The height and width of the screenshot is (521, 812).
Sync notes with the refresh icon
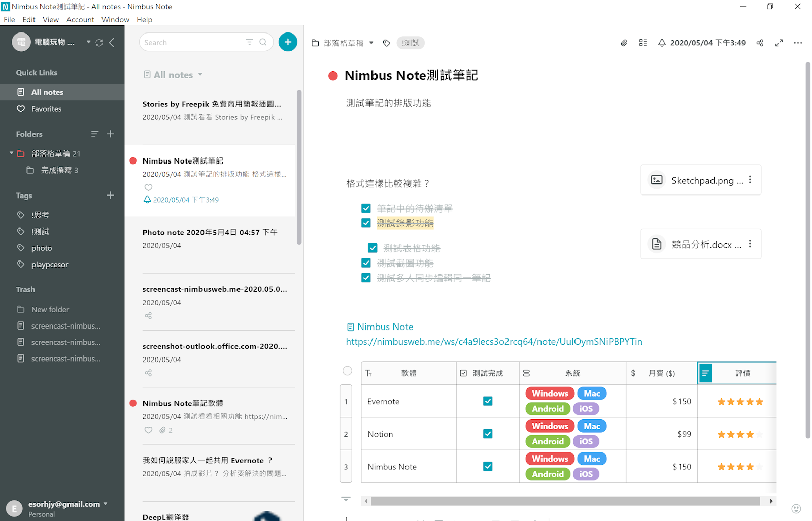[99, 43]
